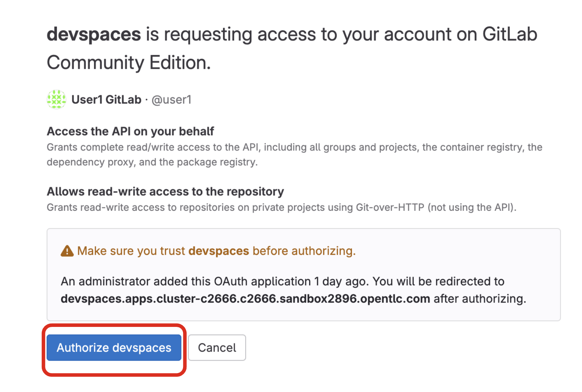Click "dependency proxy" in the API description
Image resolution: width=582 pixels, height=392 pixels.
click(x=90, y=162)
